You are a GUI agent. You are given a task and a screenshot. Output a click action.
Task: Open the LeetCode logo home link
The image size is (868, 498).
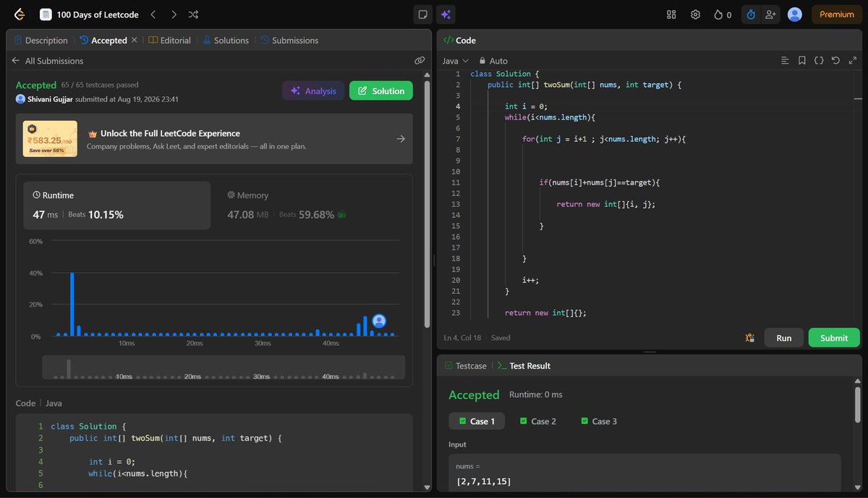point(19,14)
